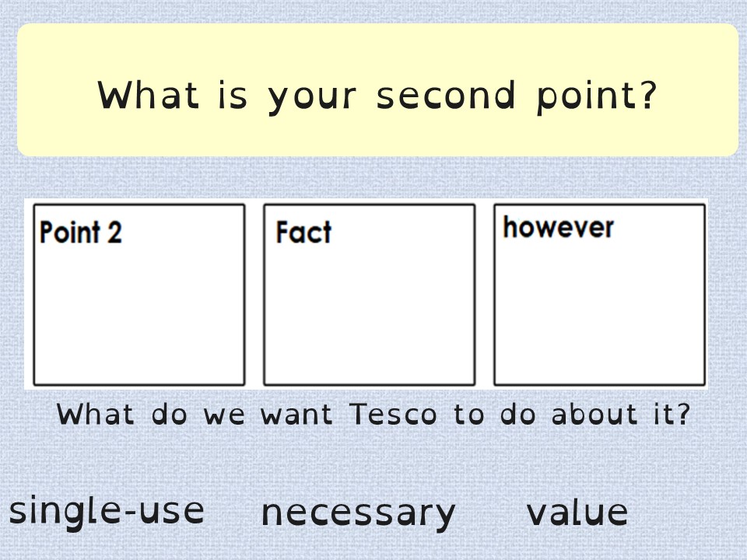Select the 'Fact' label text

303,233
